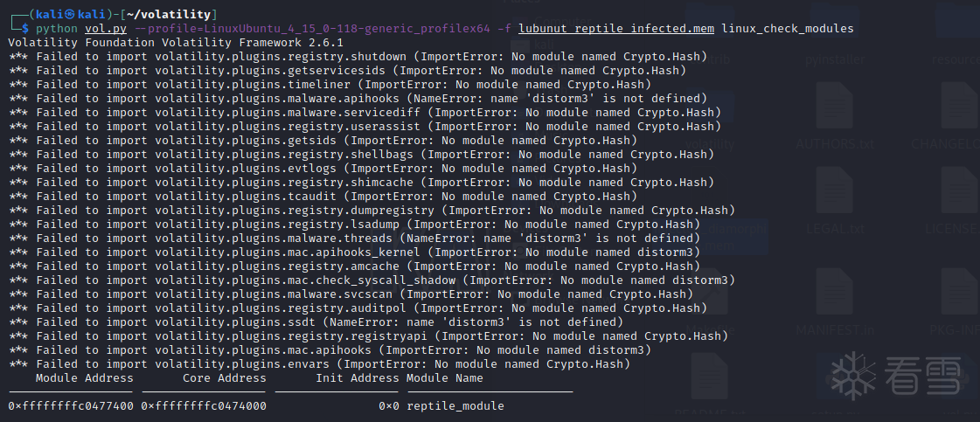Image resolution: width=980 pixels, height=422 pixels.
Task: Click the lubunut_reptile_infected.mem filename in command
Action: tap(615, 29)
